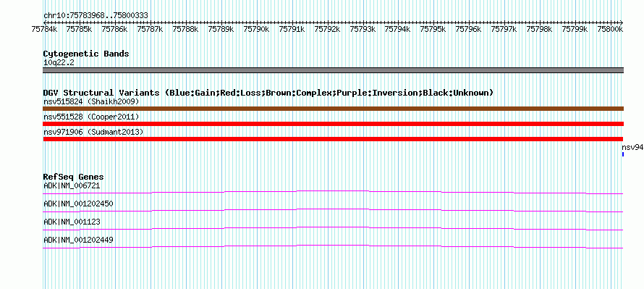Click the ADK|NM_006721 transcript label
The image size is (644, 289).
tap(72, 186)
